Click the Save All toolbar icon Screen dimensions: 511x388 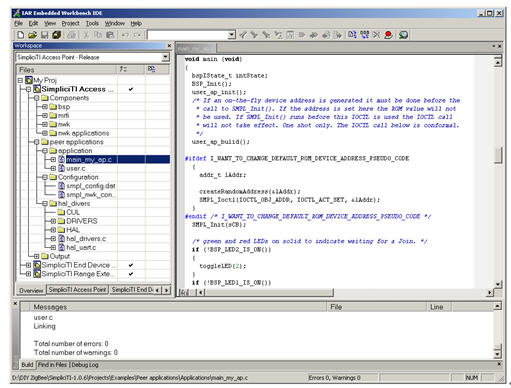pyautogui.click(x=57, y=35)
